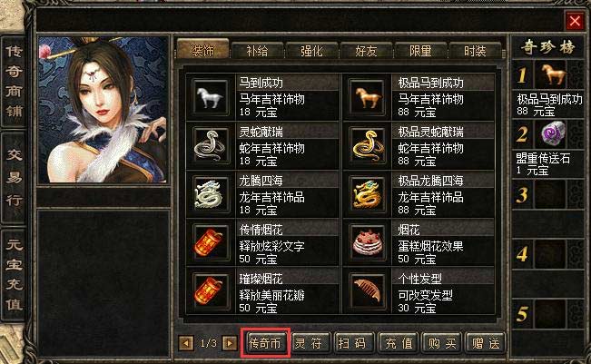This screenshot has height=364, width=591.
Task: Select the cake 烟花 firework icon
Action: tap(368, 243)
